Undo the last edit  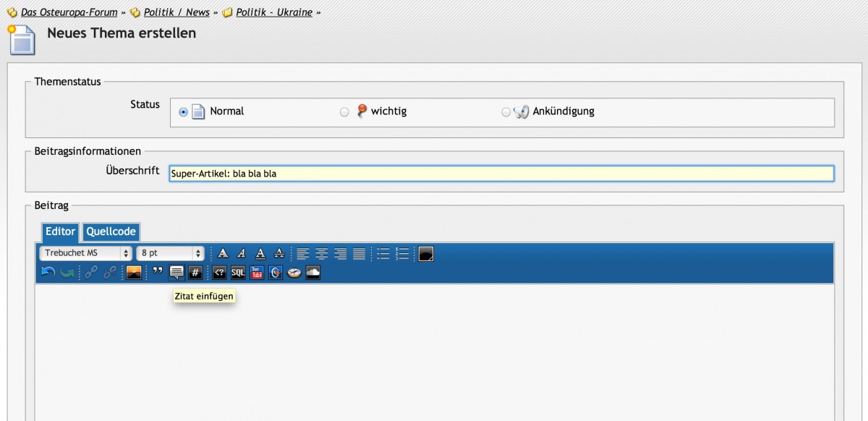coord(48,273)
